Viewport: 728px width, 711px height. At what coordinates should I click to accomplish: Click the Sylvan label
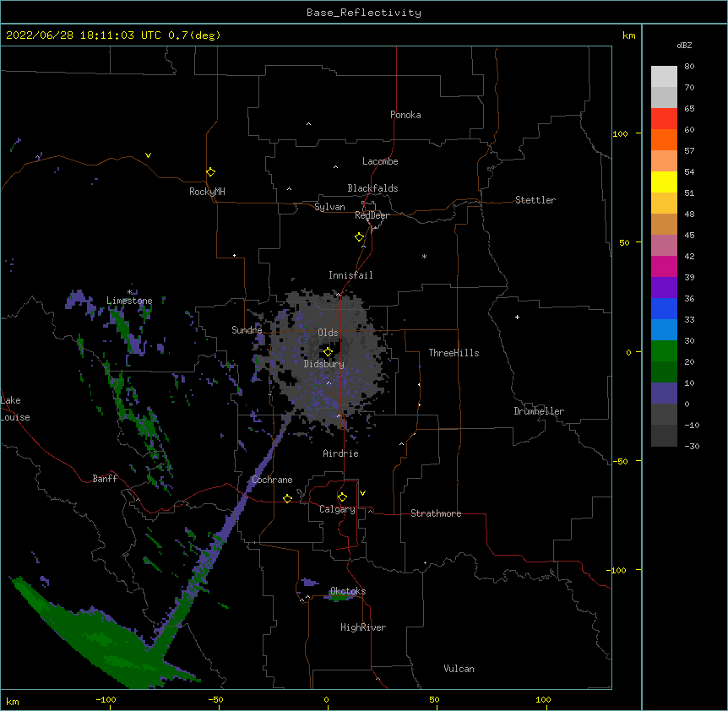(x=329, y=207)
